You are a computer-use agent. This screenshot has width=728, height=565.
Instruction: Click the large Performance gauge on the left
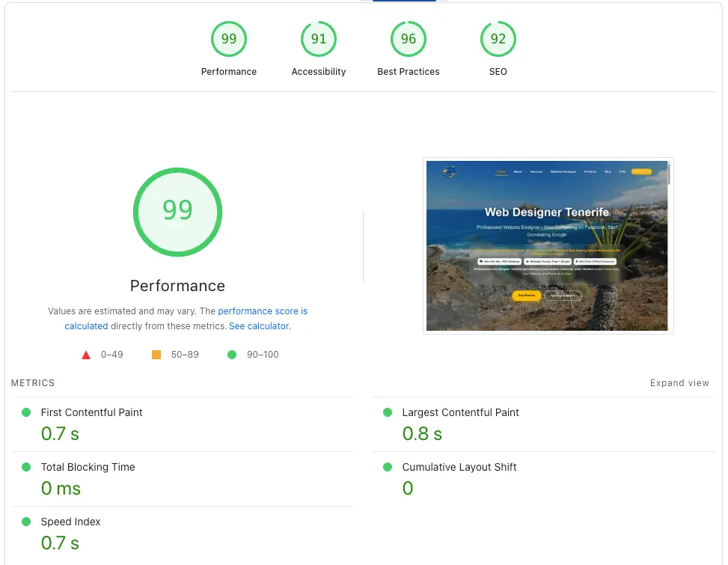click(x=177, y=212)
